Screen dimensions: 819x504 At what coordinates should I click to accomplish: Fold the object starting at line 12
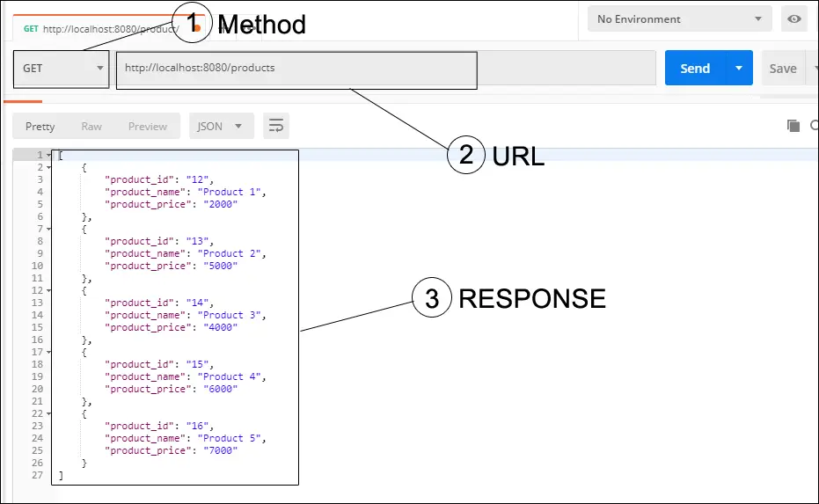(48, 290)
